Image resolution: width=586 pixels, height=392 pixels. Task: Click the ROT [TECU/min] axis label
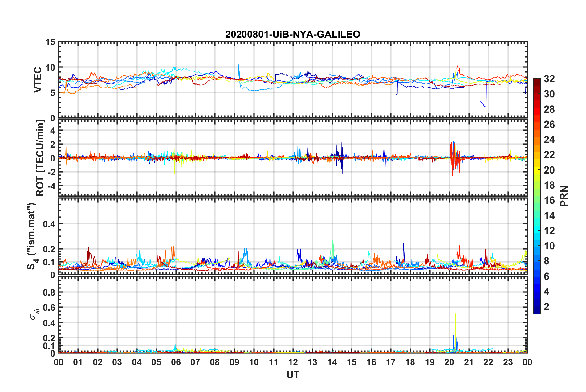click(x=40, y=158)
